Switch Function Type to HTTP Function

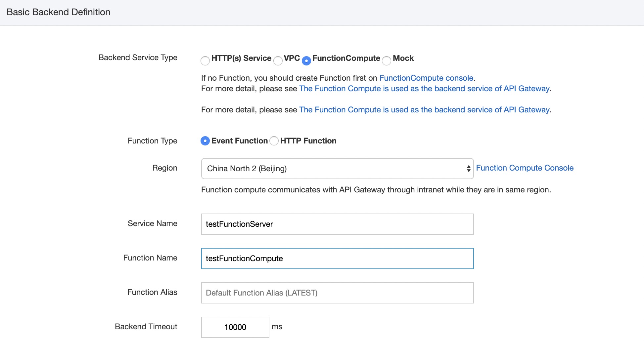pyautogui.click(x=274, y=141)
